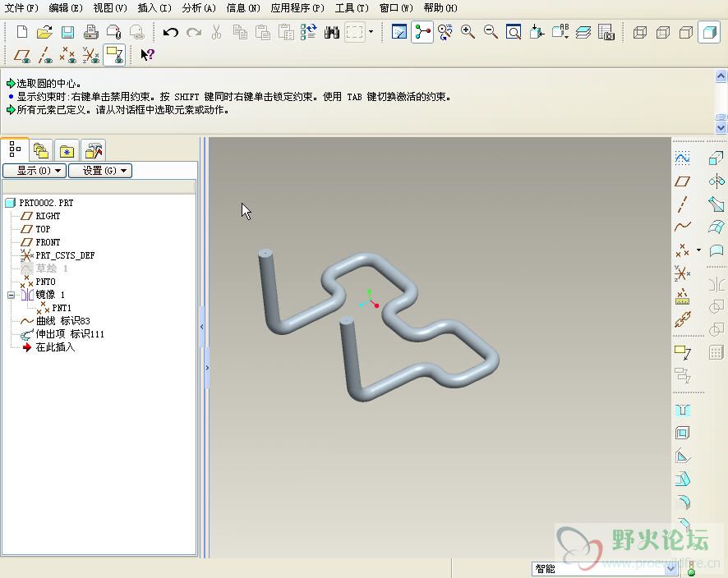The image size is (728, 578).
Task: Select the Zoom Out magnifier
Action: (491, 32)
